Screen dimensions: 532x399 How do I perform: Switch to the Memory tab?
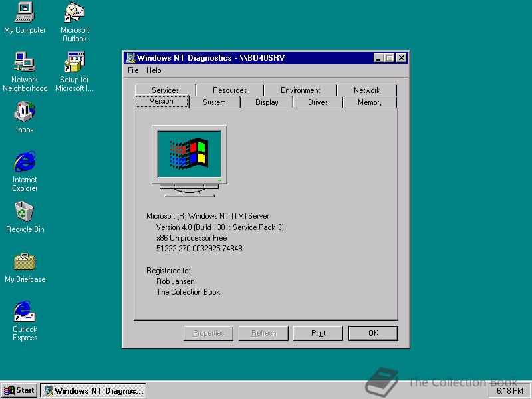click(370, 102)
